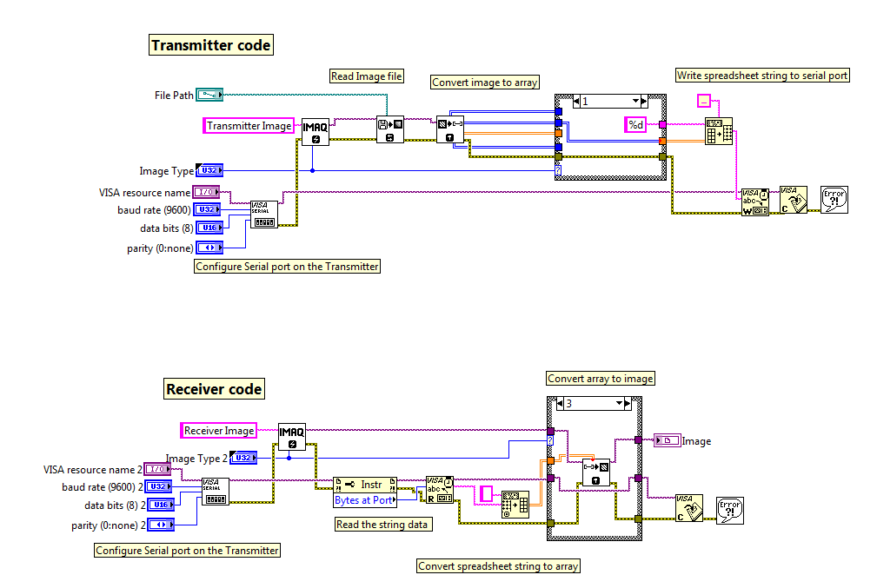Advance the transmitter case with the right selector arrow
The image size is (877, 588).
(x=645, y=100)
